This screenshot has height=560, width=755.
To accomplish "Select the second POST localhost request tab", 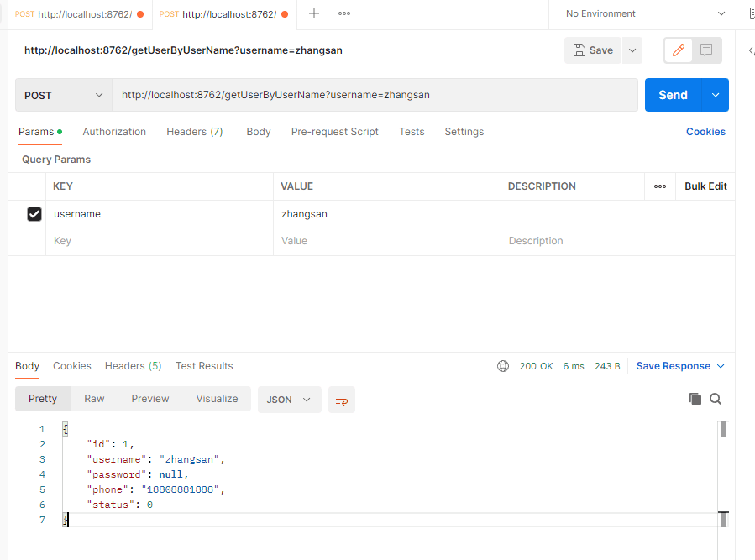I will (224, 14).
